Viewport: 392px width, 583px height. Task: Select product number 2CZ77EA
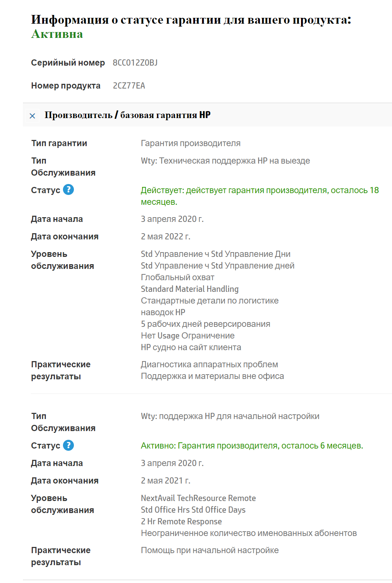point(129,86)
